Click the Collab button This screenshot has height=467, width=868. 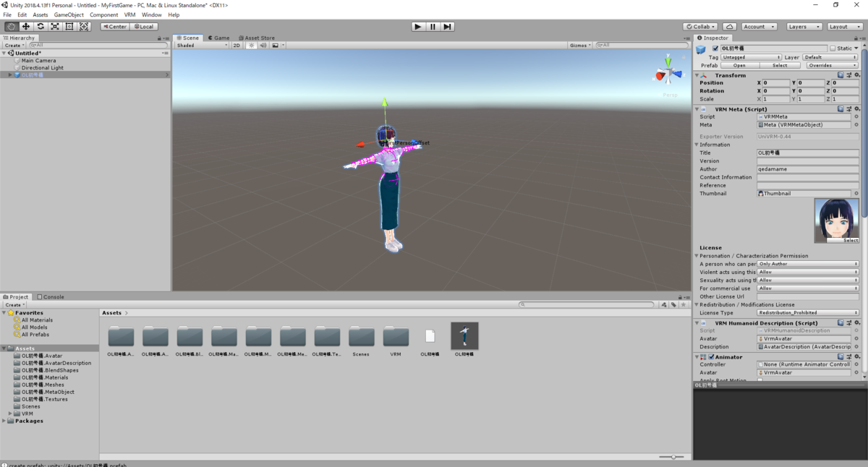coord(701,27)
